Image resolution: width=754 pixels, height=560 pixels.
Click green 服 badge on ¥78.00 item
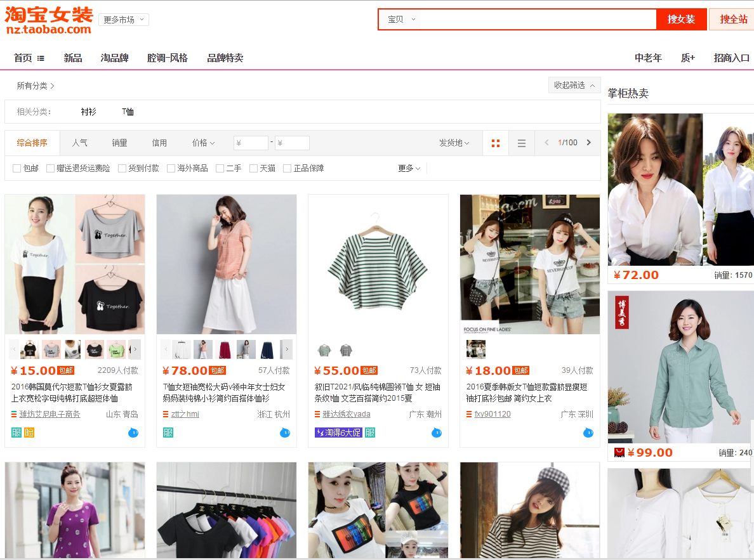[x=168, y=433]
